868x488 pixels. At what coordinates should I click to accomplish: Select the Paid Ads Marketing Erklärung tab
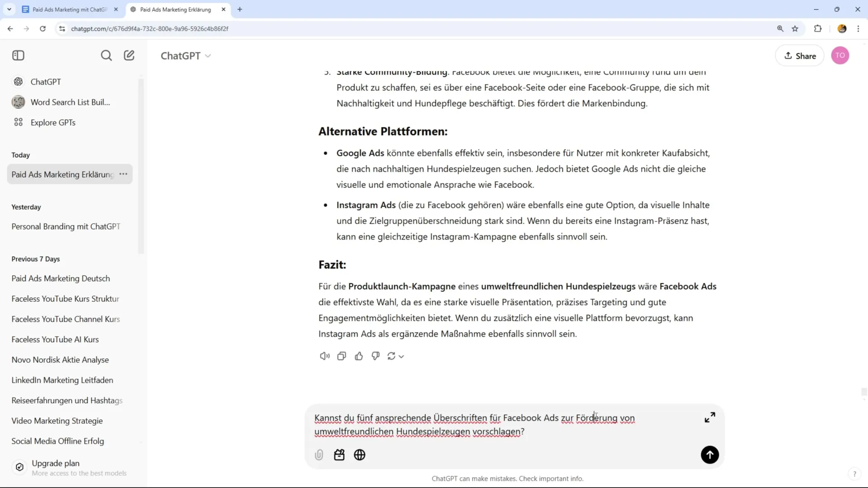tap(175, 9)
